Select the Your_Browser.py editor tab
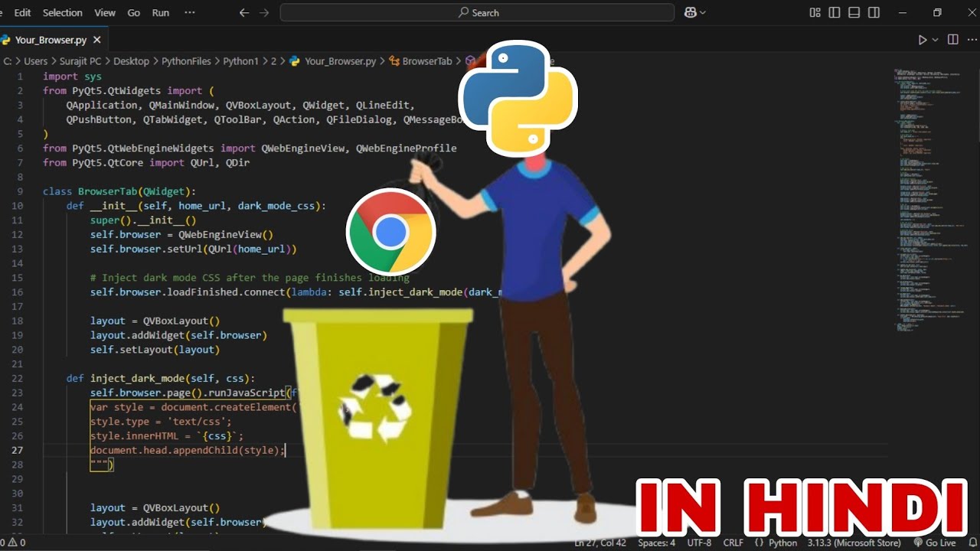This screenshot has width=980, height=551. (x=53, y=40)
